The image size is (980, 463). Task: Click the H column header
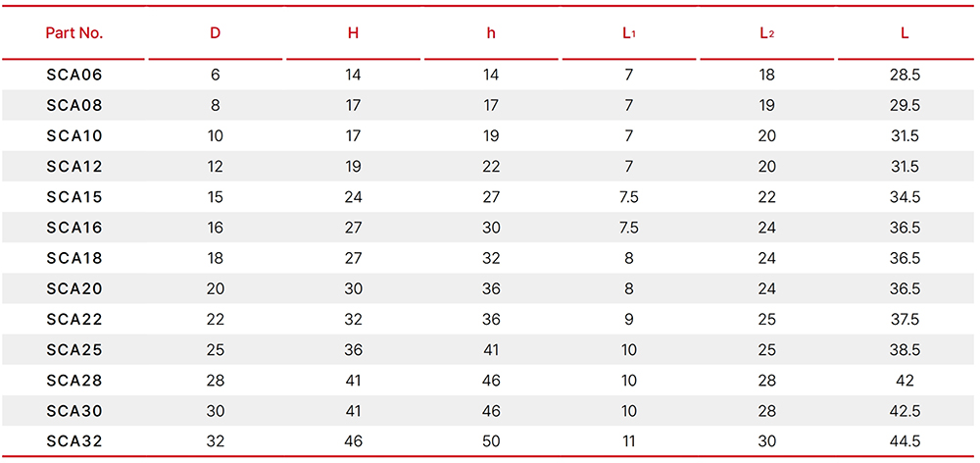tap(353, 33)
